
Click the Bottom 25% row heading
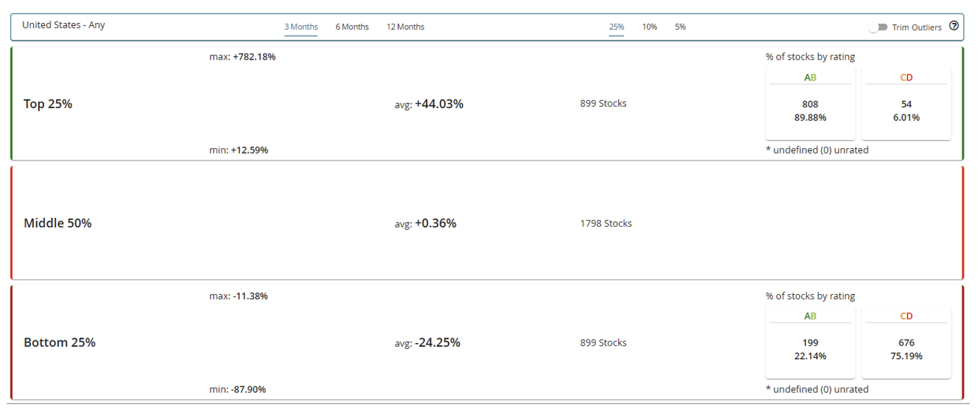point(60,342)
